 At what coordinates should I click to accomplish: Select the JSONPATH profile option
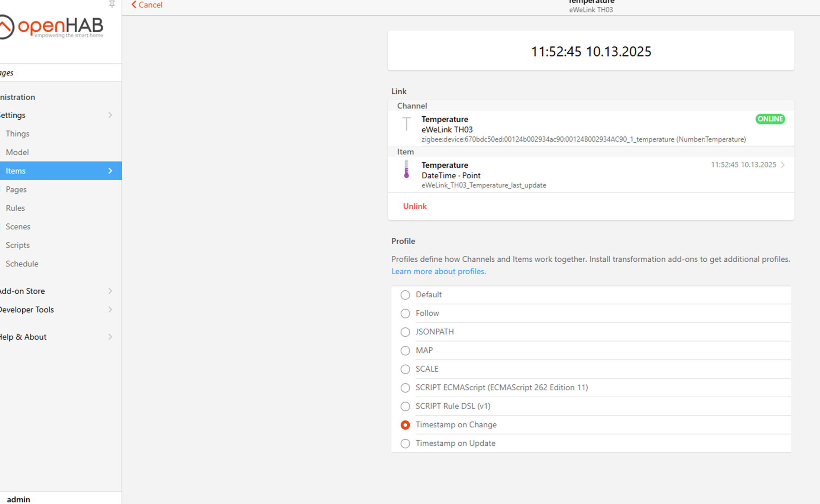[x=405, y=332]
